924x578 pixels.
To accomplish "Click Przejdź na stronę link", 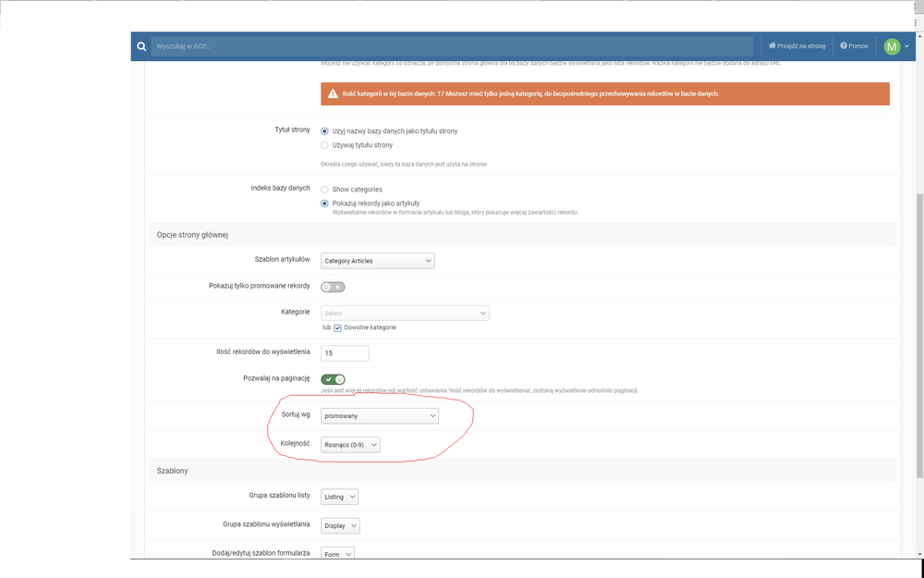I will point(796,46).
